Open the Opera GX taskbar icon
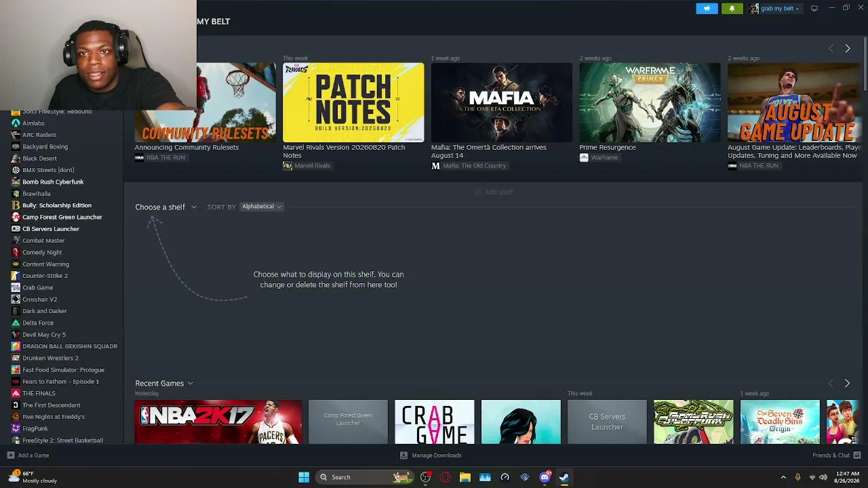Viewport: 868px width, 488px height. (446, 477)
